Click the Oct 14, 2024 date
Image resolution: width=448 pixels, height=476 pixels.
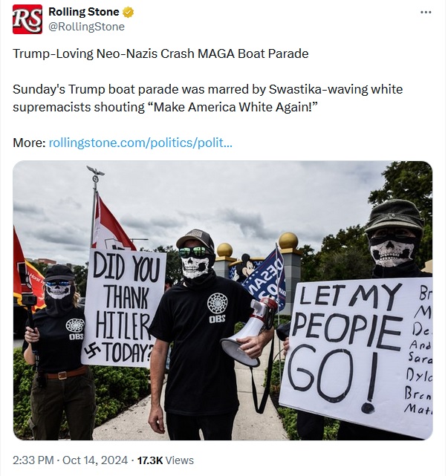pyautogui.click(x=95, y=460)
